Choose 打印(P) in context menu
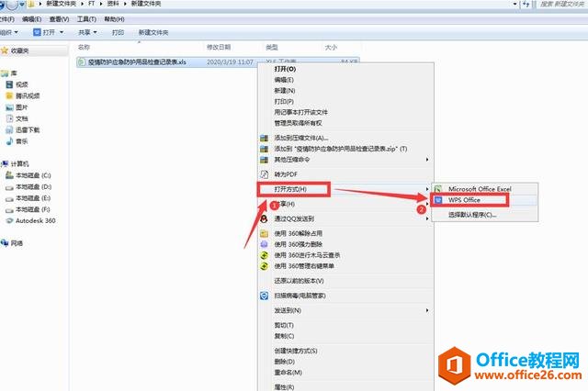This screenshot has height=391, width=588. (284, 102)
